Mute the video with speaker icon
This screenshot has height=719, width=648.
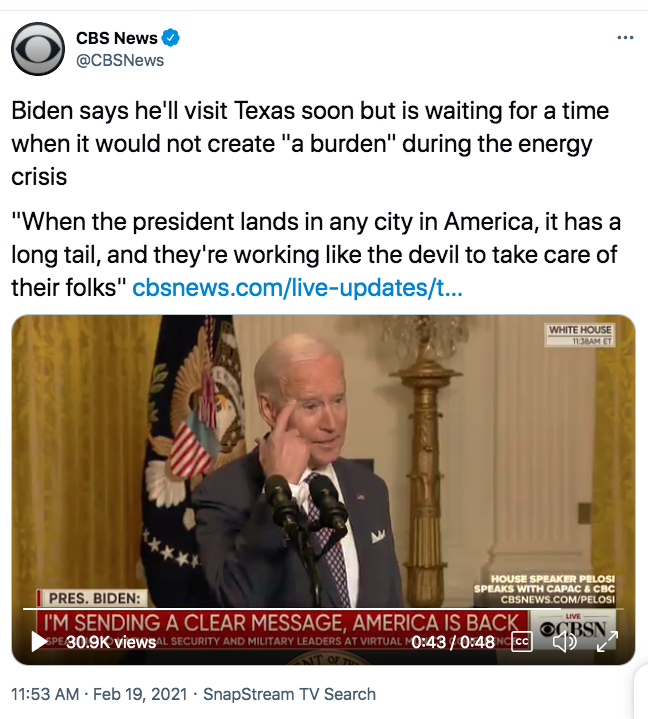(x=565, y=642)
